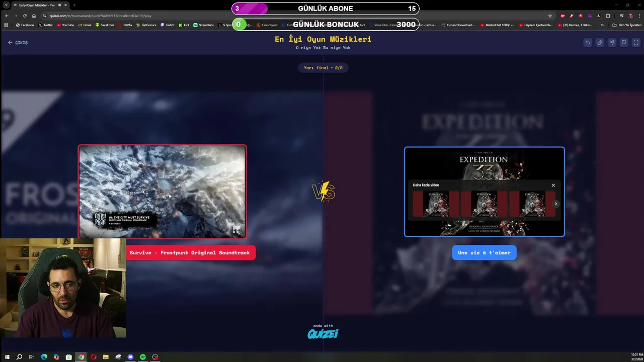
Task: Open the Chrome three-dot menu
Action: pyautogui.click(x=638, y=16)
